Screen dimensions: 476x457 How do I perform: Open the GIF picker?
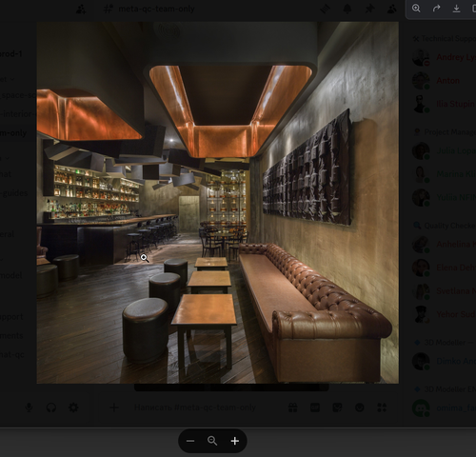point(315,407)
